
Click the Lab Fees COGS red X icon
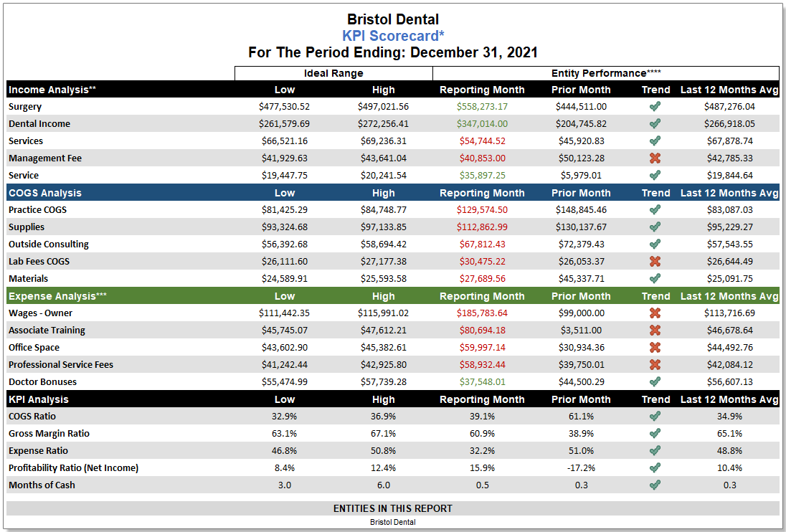point(655,262)
